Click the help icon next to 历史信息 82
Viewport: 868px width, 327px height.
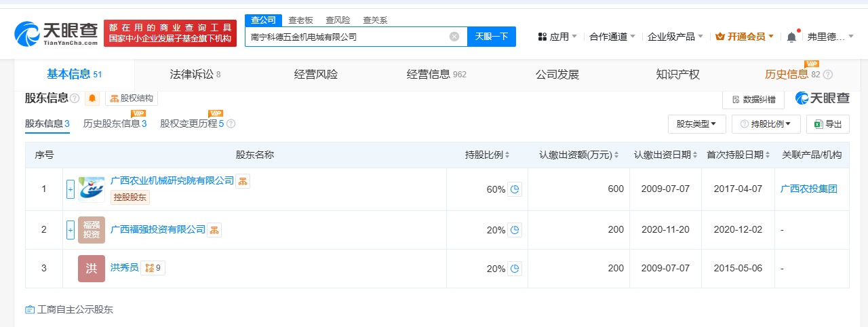coord(827,75)
